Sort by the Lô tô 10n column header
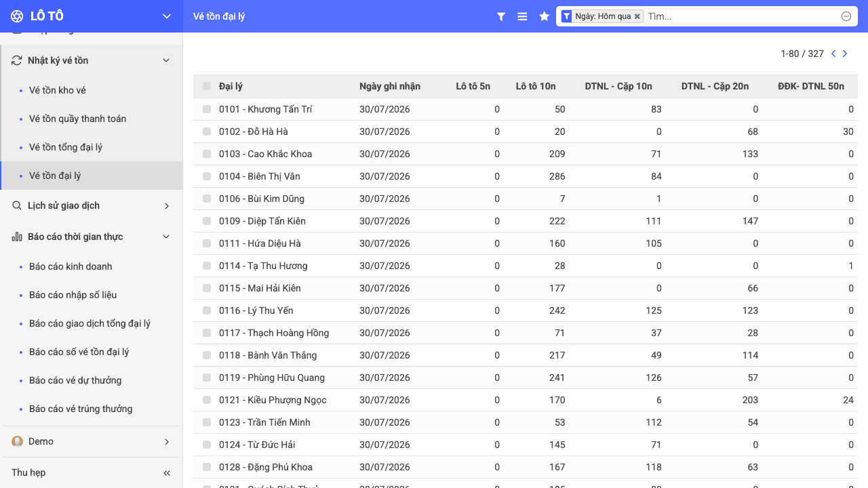 536,86
